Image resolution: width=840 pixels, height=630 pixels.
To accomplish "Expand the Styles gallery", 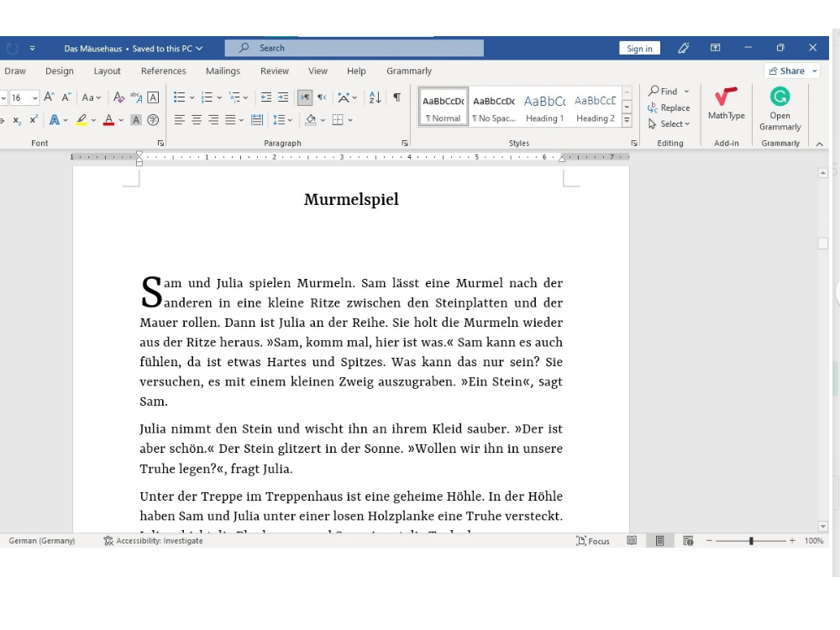I will pyautogui.click(x=627, y=120).
